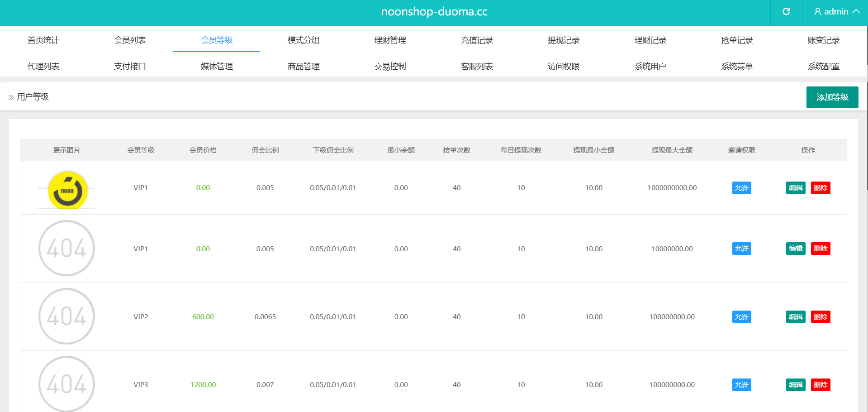Click 编辑 for the VIP2 level

point(796,317)
